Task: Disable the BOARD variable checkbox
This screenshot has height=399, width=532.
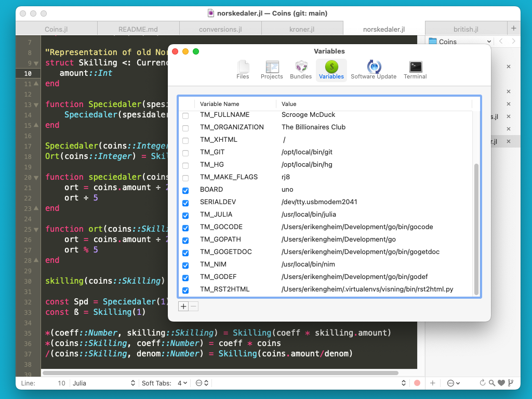Action: coord(185,191)
